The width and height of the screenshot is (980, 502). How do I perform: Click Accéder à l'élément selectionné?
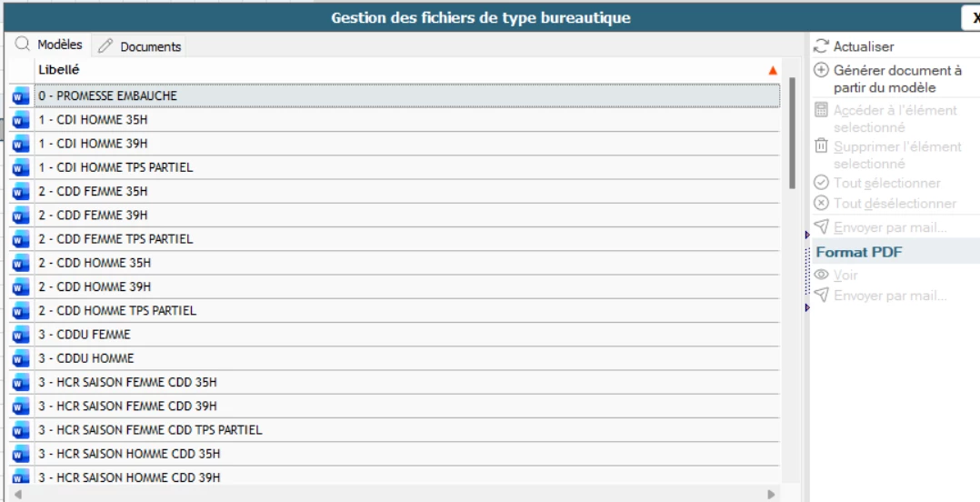pyautogui.click(x=895, y=118)
